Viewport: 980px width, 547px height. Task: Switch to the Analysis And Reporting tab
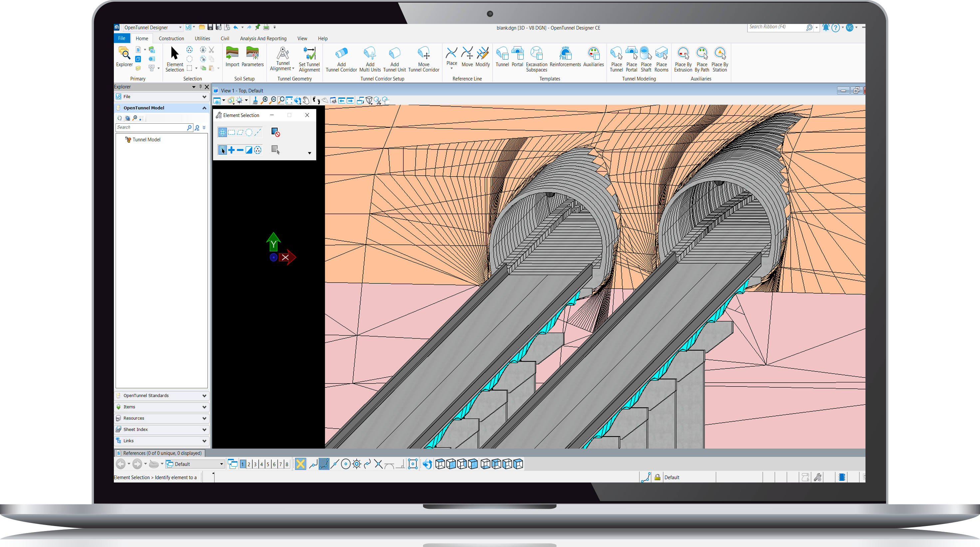click(x=263, y=38)
